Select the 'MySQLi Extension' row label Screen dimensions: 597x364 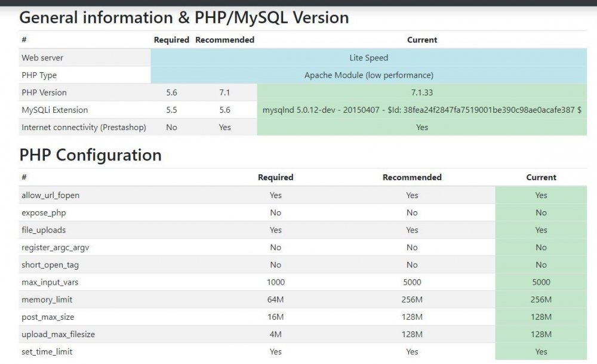pos(54,110)
